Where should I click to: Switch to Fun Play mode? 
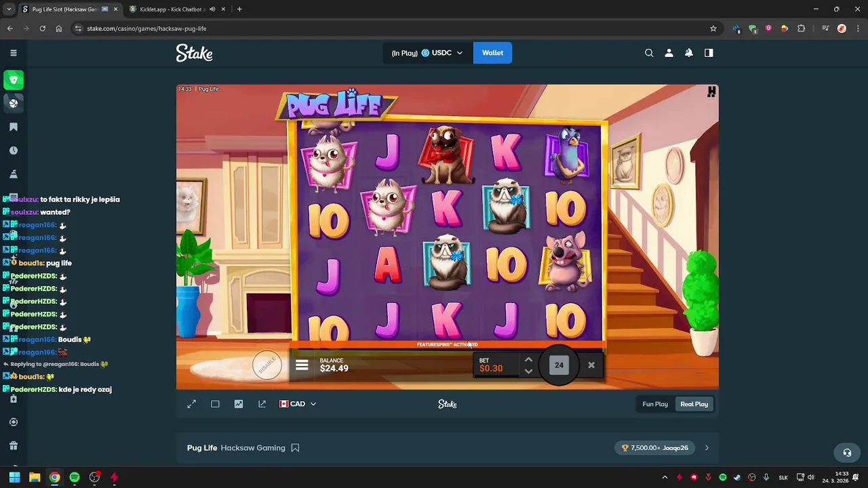[655, 404]
